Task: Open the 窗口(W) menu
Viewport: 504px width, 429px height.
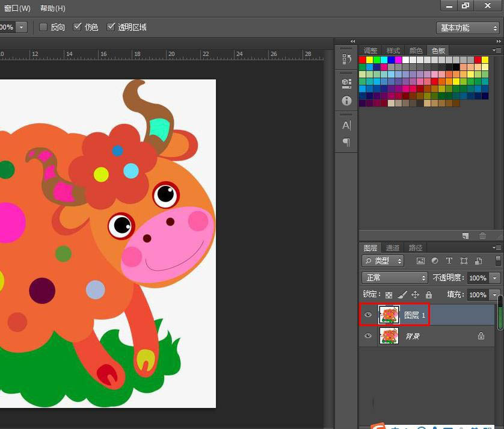Action: coord(16,8)
